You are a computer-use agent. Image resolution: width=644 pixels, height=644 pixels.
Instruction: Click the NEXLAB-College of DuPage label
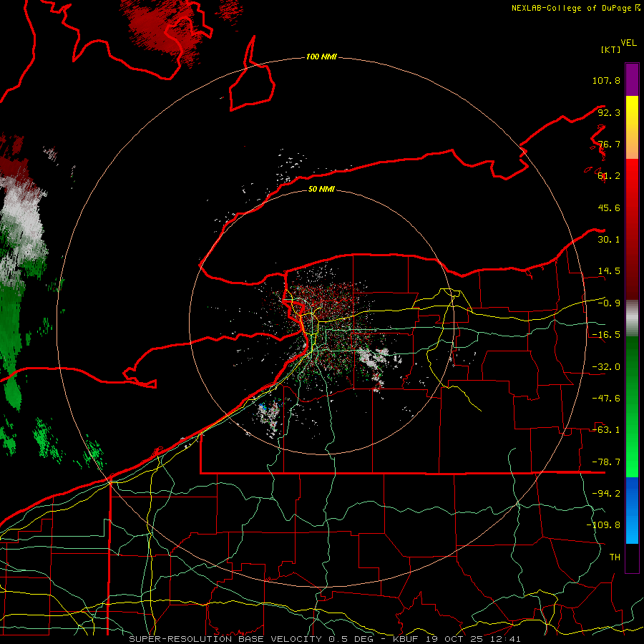576,8
